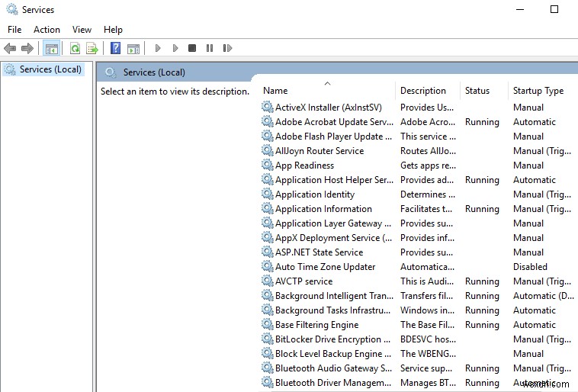Select Background Tasks Infrastructure service
This screenshot has height=392, width=578.
419,310
